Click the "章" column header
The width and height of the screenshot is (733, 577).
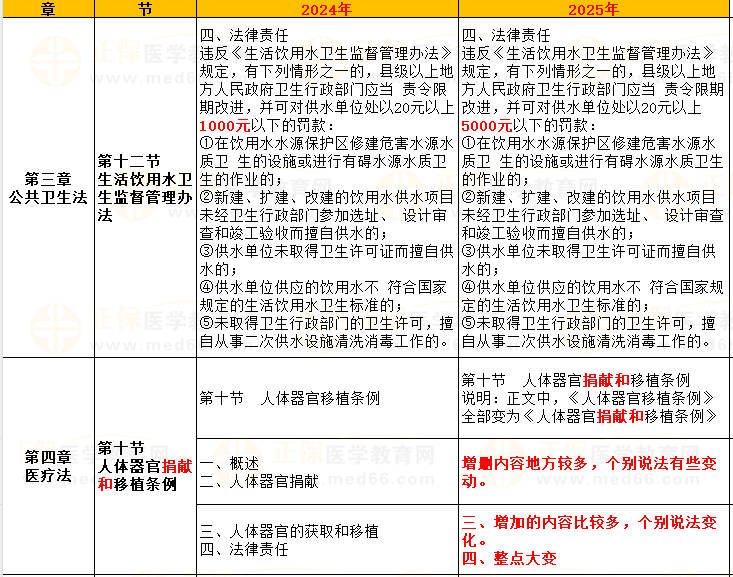click(47, 10)
